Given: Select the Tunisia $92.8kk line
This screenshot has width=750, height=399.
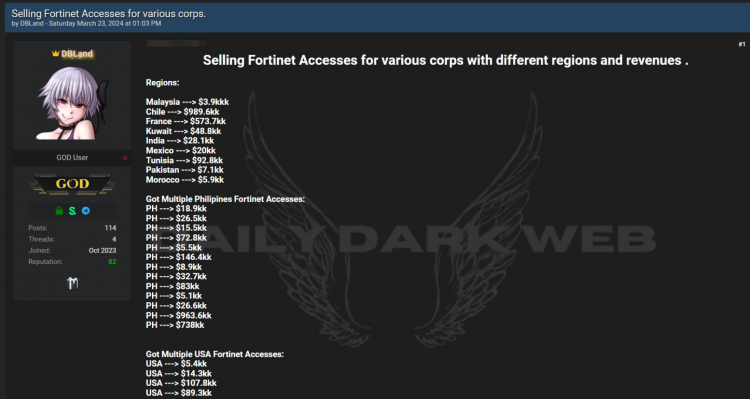Looking at the screenshot, I should [x=184, y=160].
